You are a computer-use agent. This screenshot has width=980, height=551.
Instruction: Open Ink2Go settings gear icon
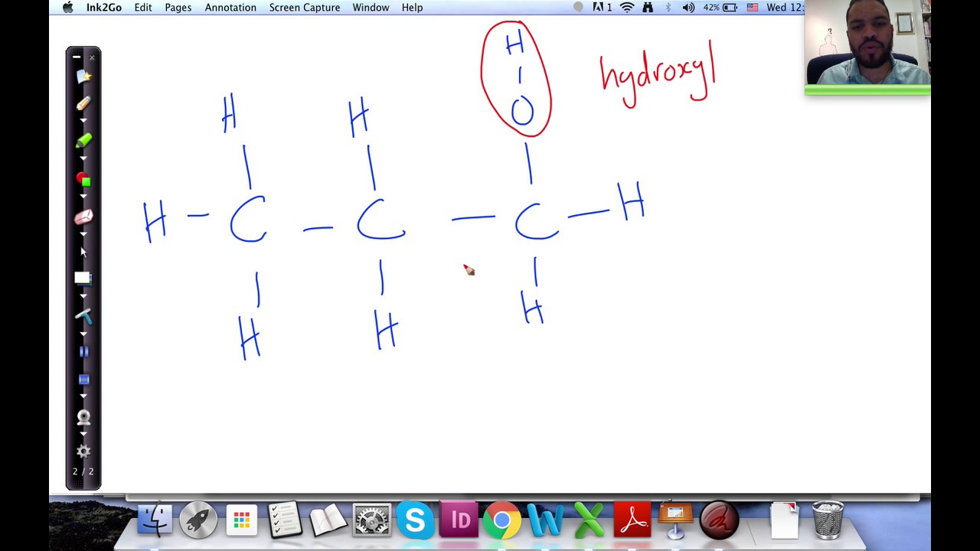[x=83, y=452]
